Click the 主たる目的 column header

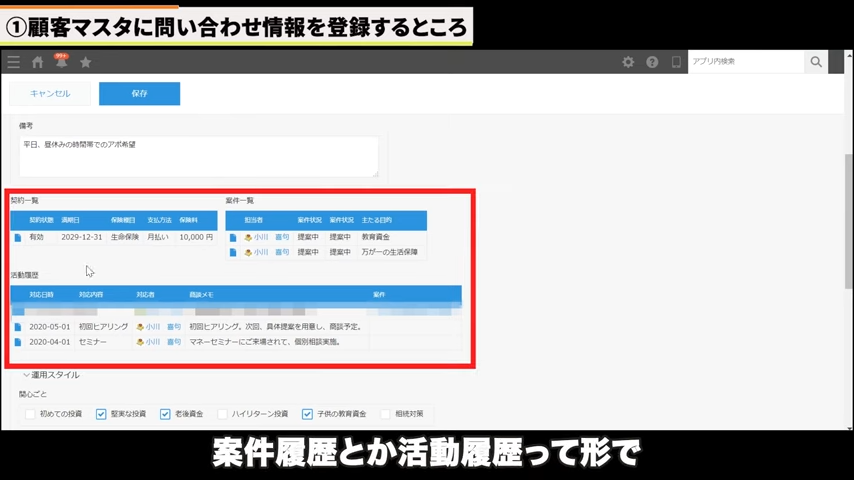point(376,220)
